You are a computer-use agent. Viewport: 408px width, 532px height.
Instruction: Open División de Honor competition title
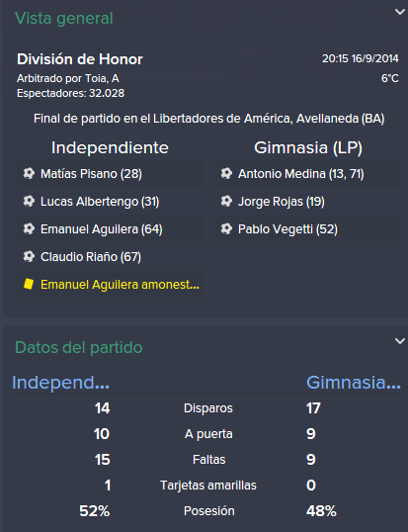pyautogui.click(x=80, y=59)
